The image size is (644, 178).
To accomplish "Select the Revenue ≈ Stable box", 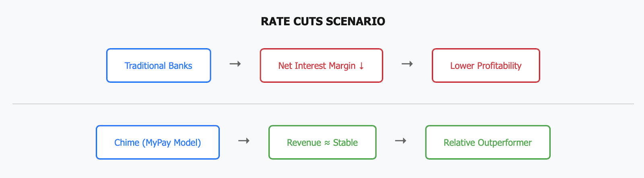I will pyautogui.click(x=322, y=142).
